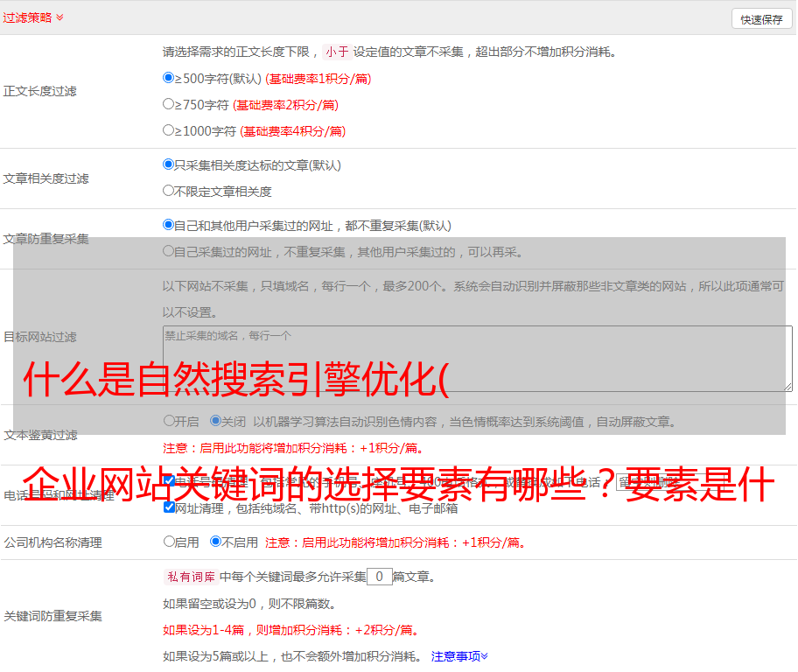This screenshot has width=798, height=672.
Task: Click the 快速保存 button
Action: (x=760, y=19)
